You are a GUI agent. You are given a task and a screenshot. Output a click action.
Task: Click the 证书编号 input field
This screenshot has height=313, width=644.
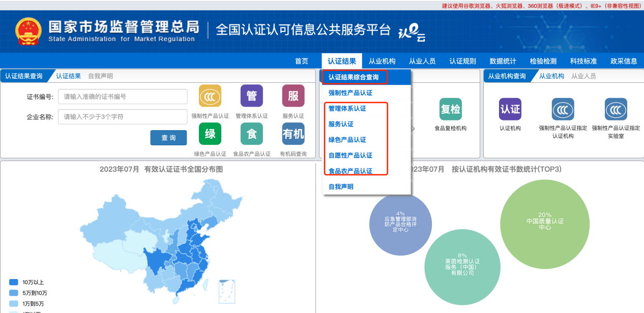click(x=123, y=97)
